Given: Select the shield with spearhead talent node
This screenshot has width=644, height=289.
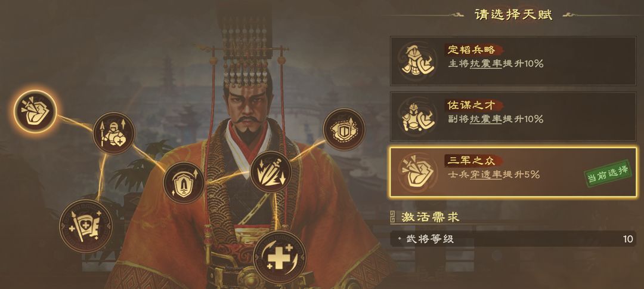Looking at the screenshot, I should pos(184,183).
